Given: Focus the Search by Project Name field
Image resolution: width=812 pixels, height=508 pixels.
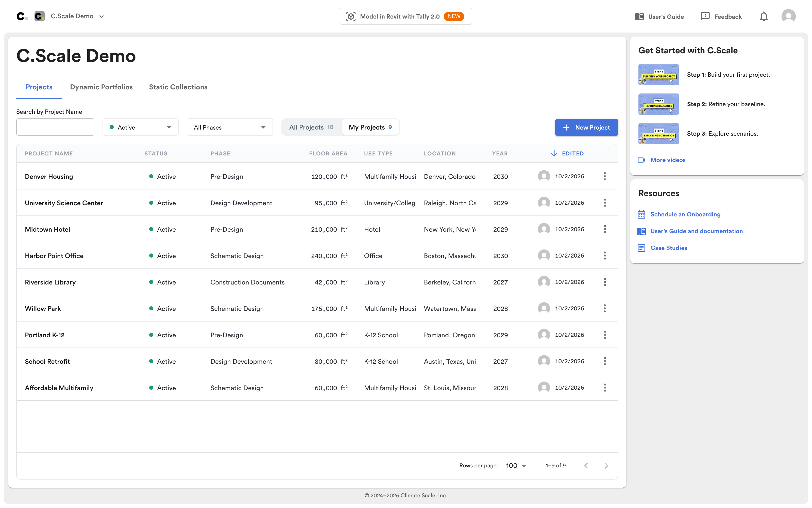Looking at the screenshot, I should tap(55, 127).
